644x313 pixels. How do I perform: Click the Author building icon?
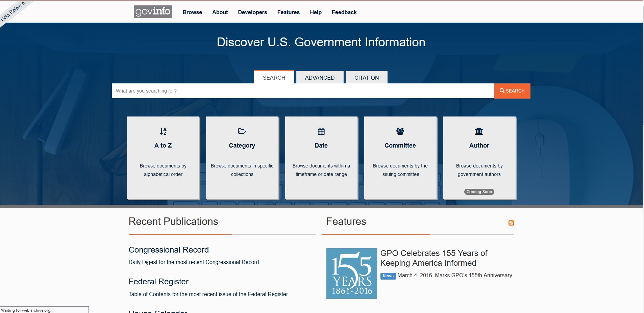[479, 131]
